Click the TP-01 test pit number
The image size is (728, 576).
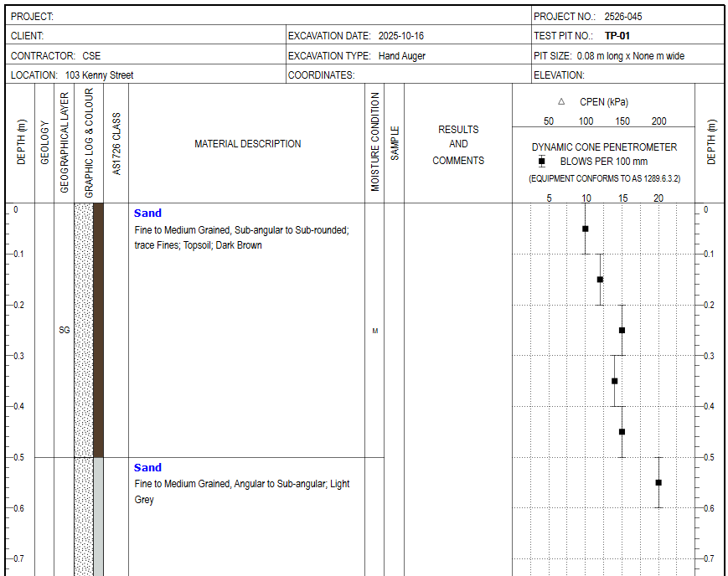[x=617, y=36]
